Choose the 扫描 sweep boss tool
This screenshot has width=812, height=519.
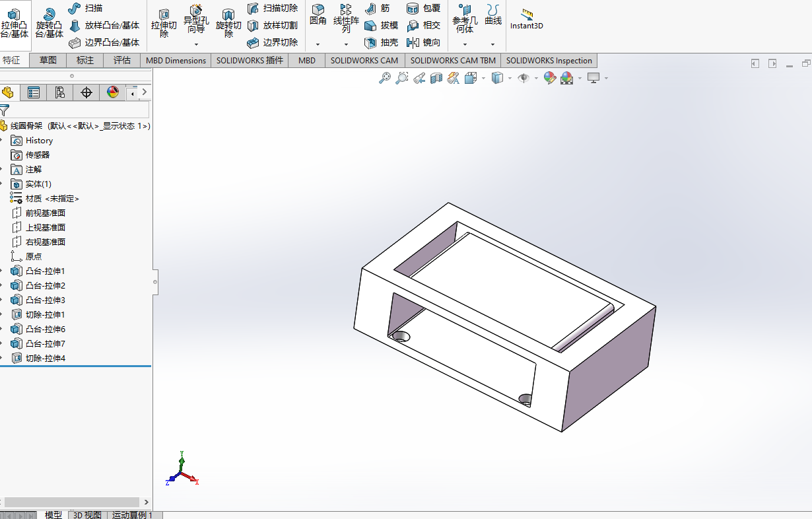pos(85,8)
